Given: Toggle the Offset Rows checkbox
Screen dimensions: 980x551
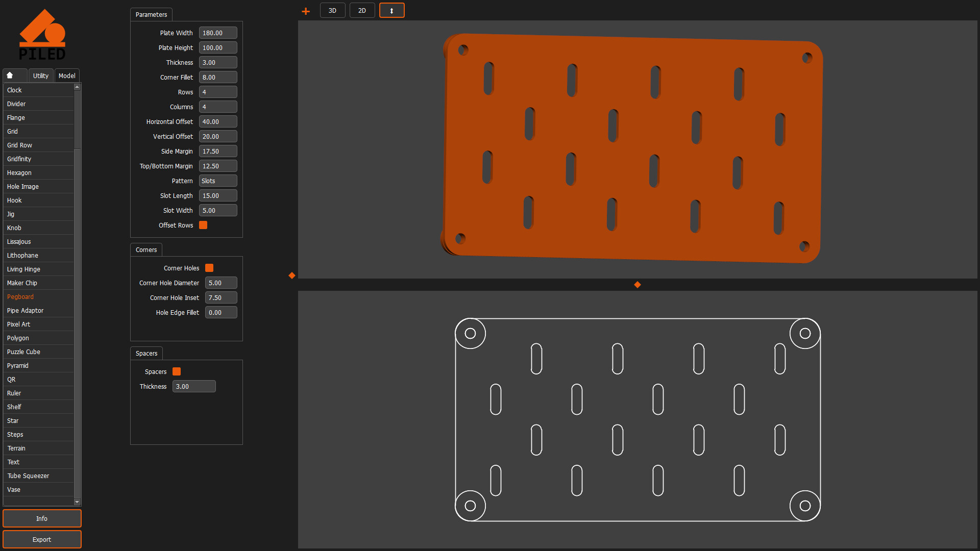Looking at the screenshot, I should coord(203,225).
